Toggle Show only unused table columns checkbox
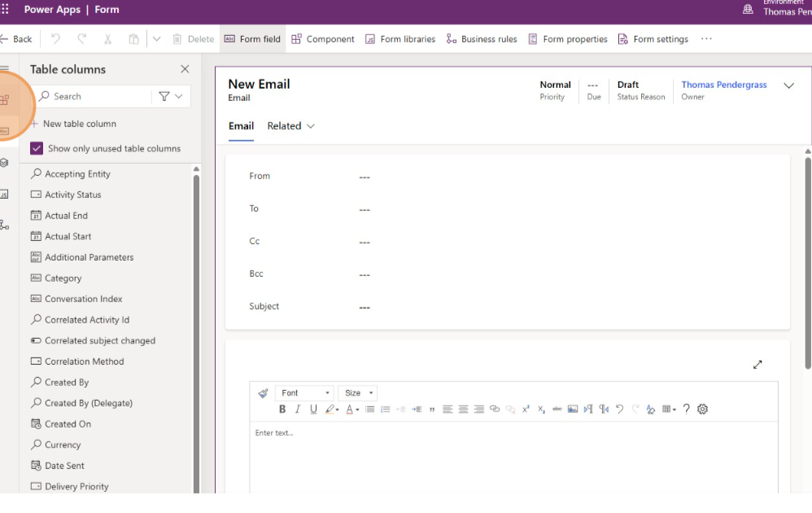Screen dimensions: 812x513 (x=37, y=148)
